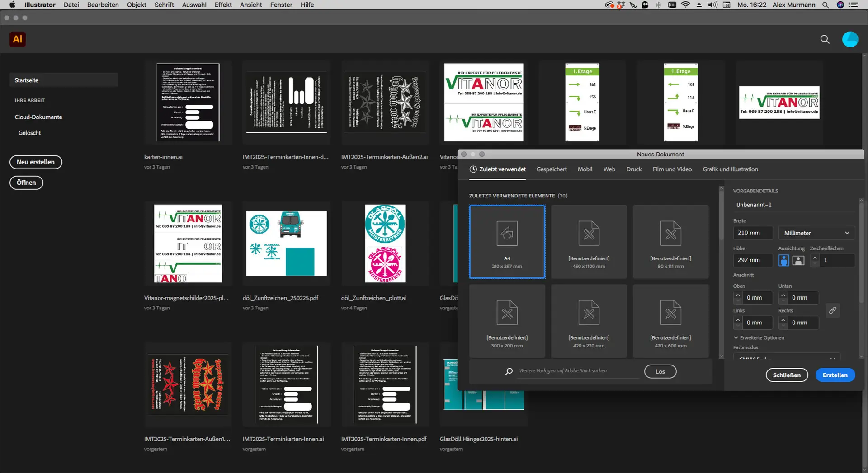Open macOS Spotlight search in menu bar
Screen dimensions: 868x473
pyautogui.click(x=825, y=5)
